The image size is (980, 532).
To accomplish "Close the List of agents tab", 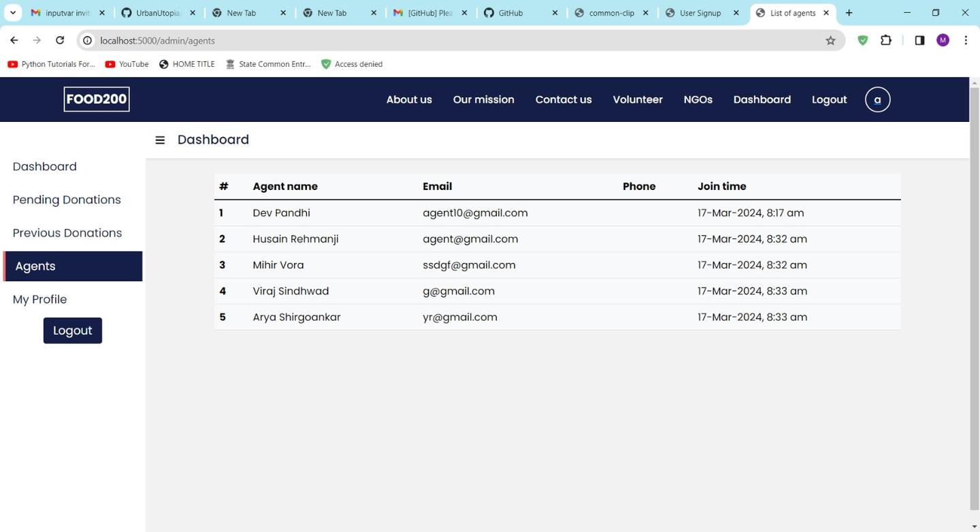I will coord(826,13).
